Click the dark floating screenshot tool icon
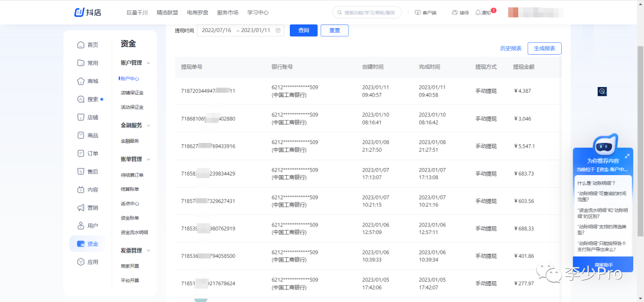The height and width of the screenshot is (302, 644). point(602,92)
